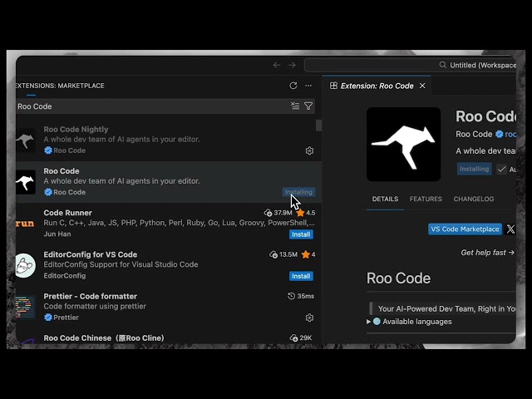Clear the extensions search results icon
Viewport: 532px width, 399px height.
tap(295, 106)
